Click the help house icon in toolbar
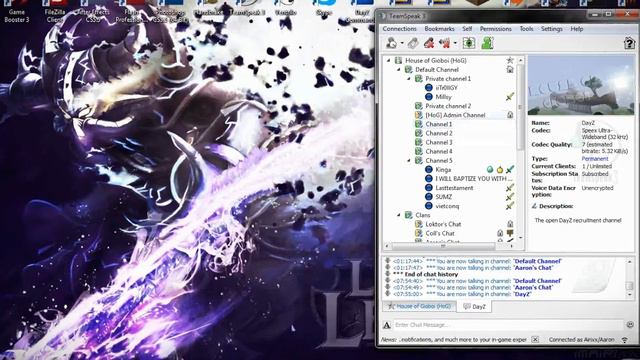640x360 pixels. (629, 43)
